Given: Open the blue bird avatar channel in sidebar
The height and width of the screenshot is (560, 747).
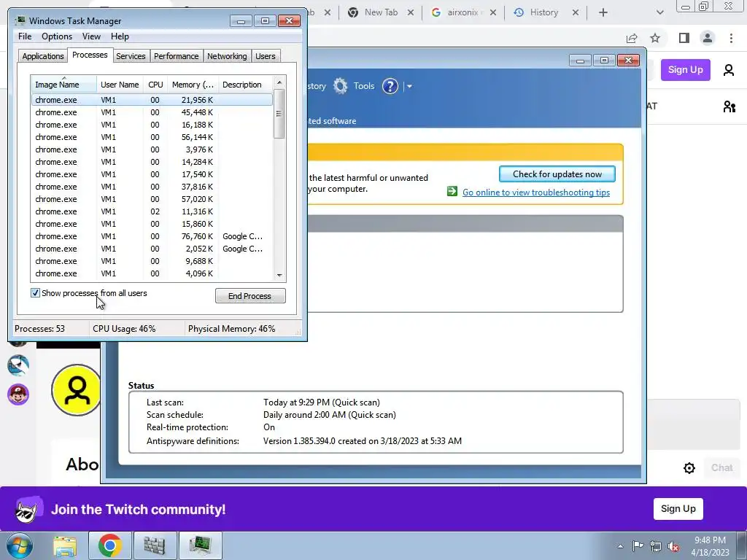Looking at the screenshot, I should click(x=18, y=366).
